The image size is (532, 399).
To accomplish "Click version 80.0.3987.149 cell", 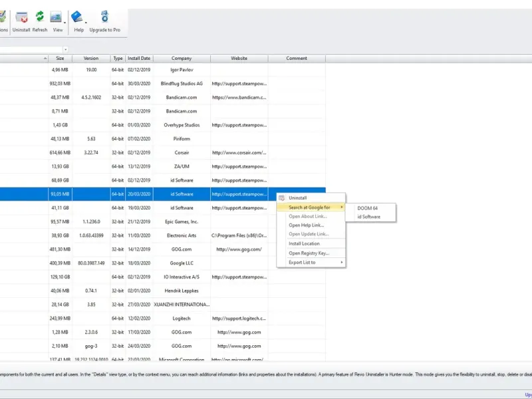I will (91, 263).
